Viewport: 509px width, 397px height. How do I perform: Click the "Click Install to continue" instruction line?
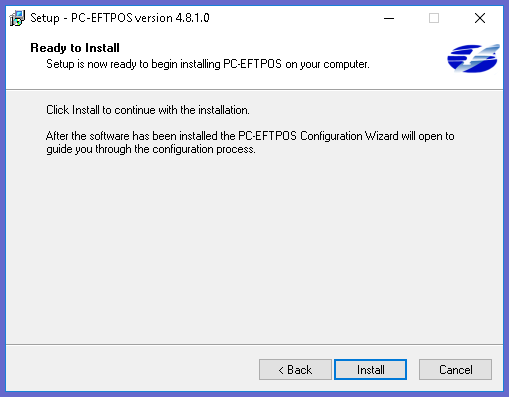point(148,110)
